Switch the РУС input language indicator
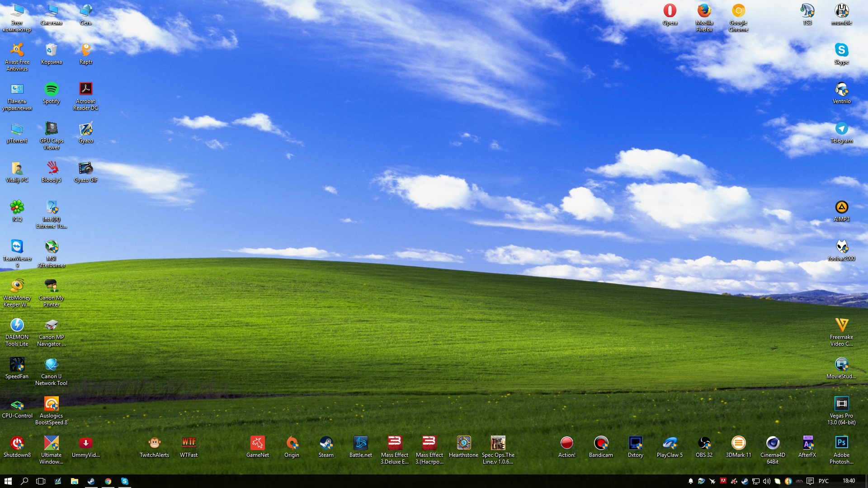 pyautogui.click(x=824, y=481)
